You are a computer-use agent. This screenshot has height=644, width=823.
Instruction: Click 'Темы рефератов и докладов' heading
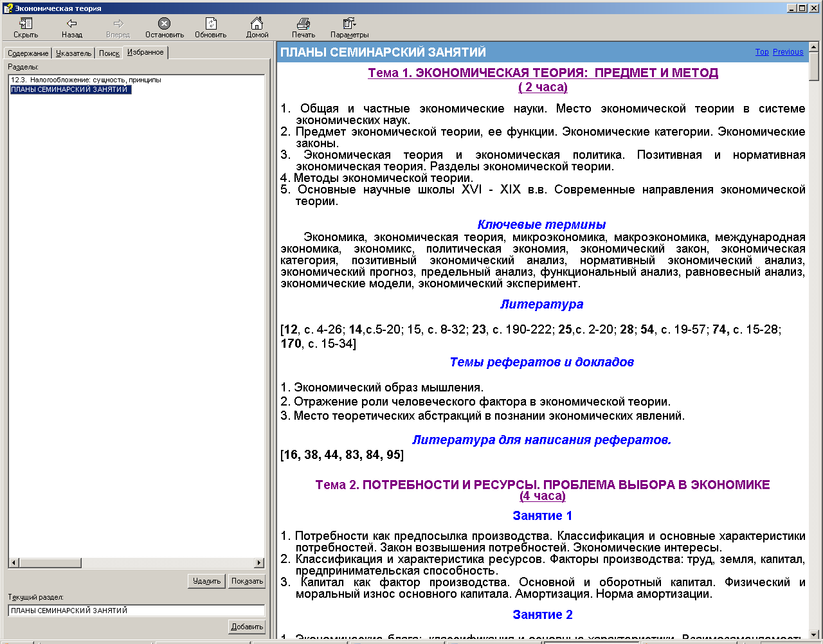point(542,362)
